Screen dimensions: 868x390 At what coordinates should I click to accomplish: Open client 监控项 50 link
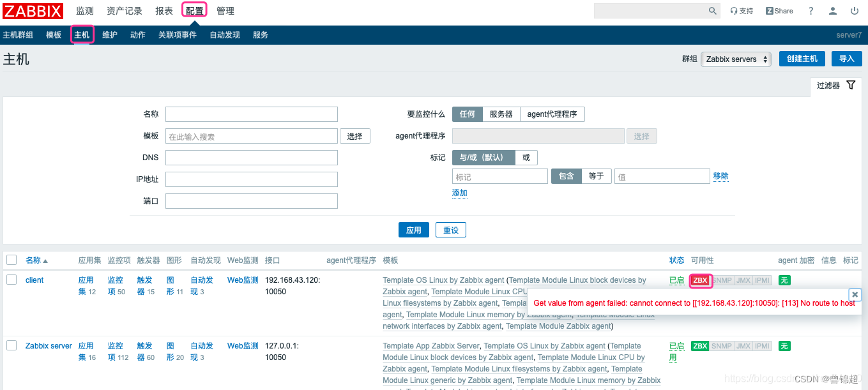click(x=117, y=286)
